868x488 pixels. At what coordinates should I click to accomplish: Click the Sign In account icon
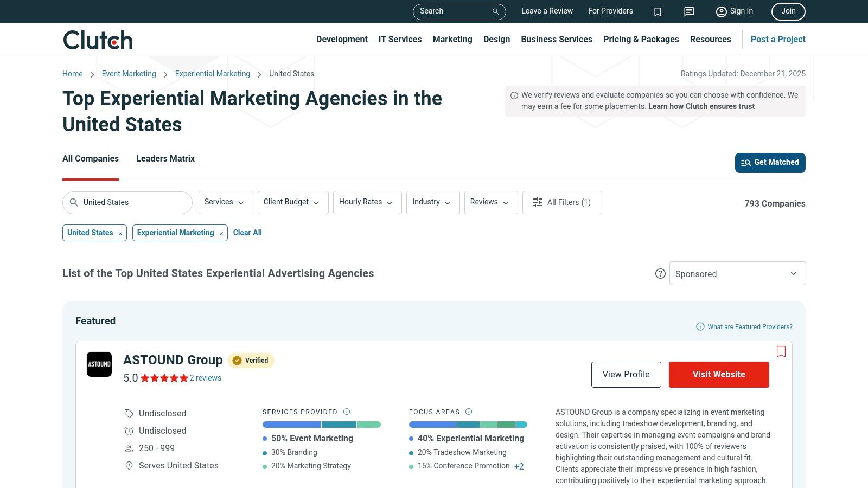point(721,11)
